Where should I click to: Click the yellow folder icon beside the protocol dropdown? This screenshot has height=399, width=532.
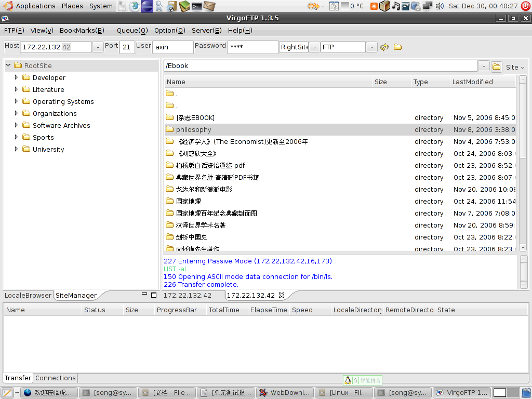tap(397, 47)
